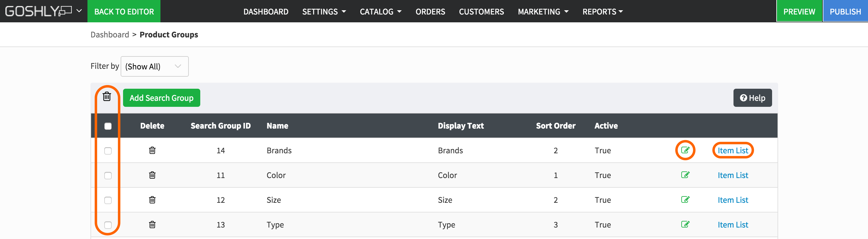Image resolution: width=868 pixels, height=239 pixels.
Task: Expand the Settings menu dropdown
Action: point(324,12)
